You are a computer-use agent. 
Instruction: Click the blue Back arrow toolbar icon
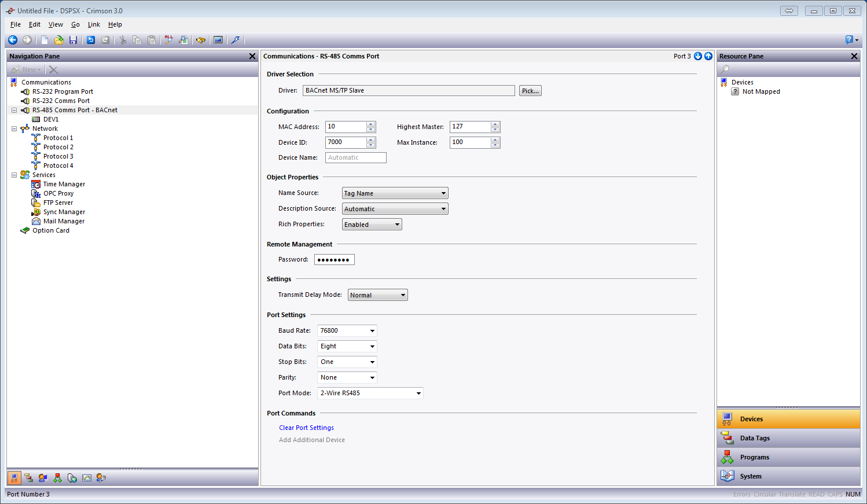(x=13, y=40)
